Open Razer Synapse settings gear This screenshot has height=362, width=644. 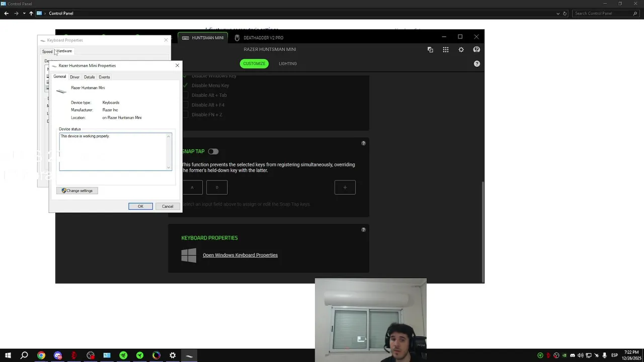461,50
